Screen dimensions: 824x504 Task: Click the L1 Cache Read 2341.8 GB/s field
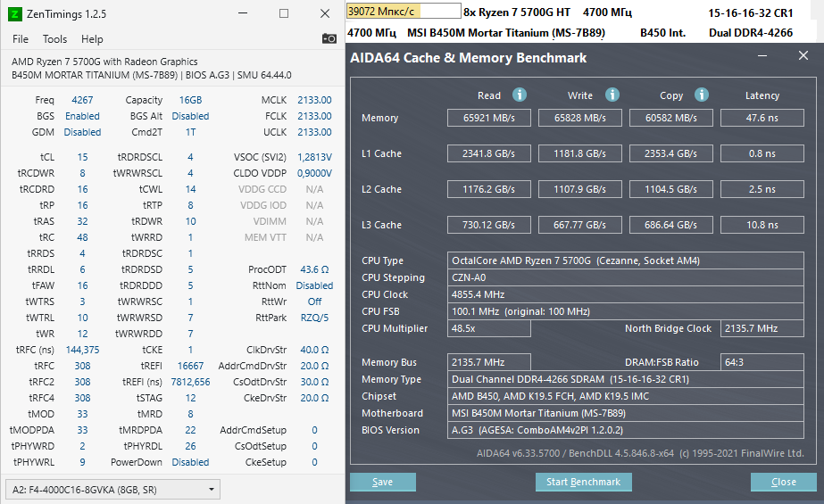(488, 153)
